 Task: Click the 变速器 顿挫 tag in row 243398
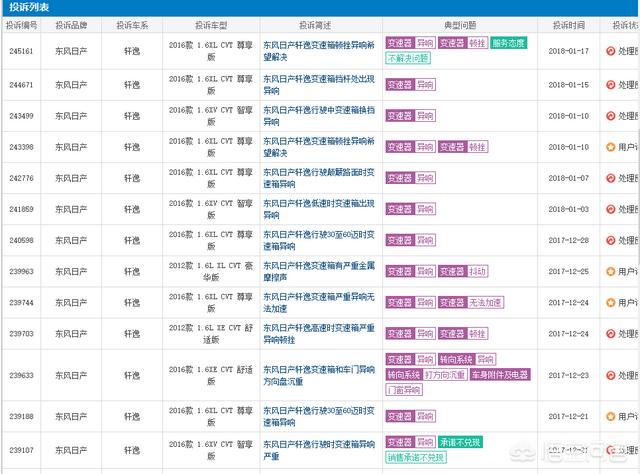click(x=463, y=147)
